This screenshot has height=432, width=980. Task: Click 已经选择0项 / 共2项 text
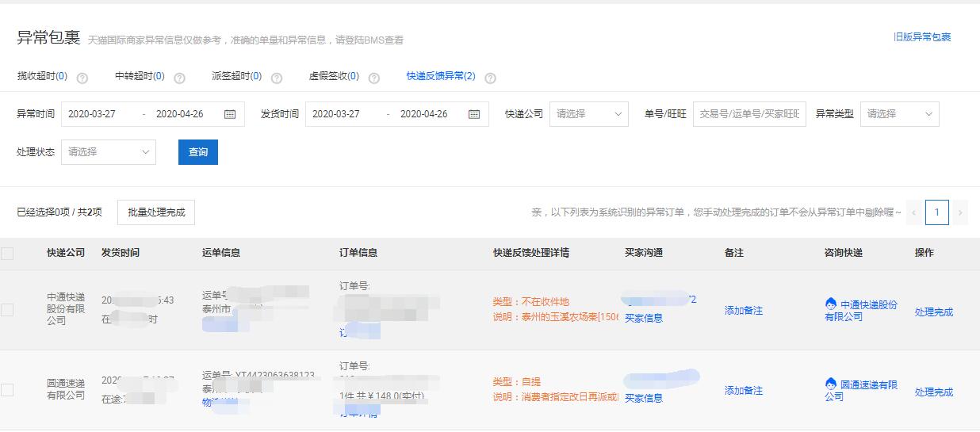[x=59, y=212]
